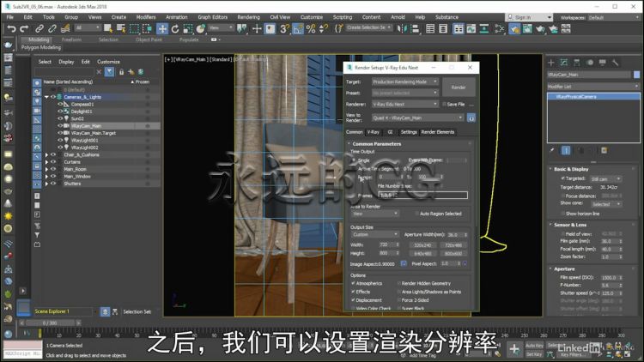Viewport: 644px width, 362px height.
Task: Toggle the Percent Snap icon
Action: [x=311, y=28]
